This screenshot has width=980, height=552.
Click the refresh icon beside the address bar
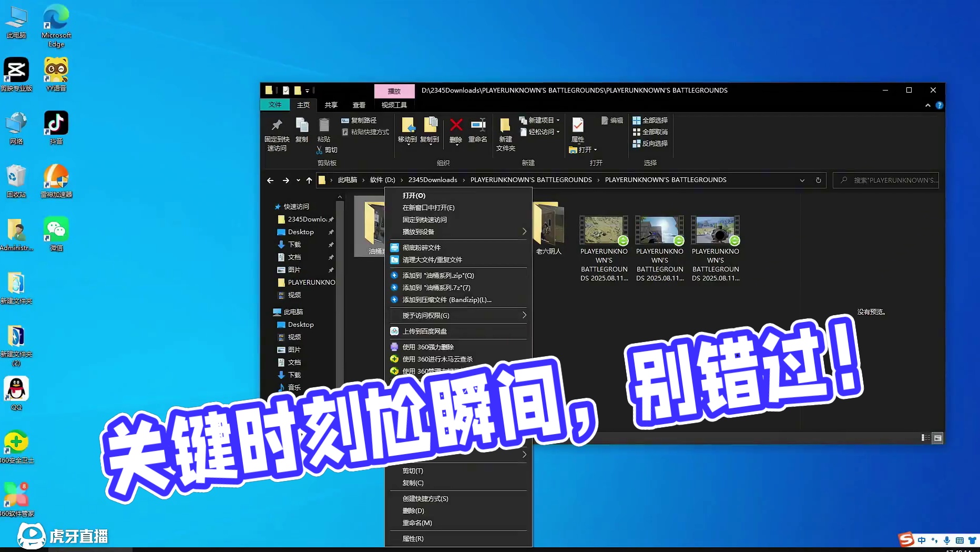point(818,180)
